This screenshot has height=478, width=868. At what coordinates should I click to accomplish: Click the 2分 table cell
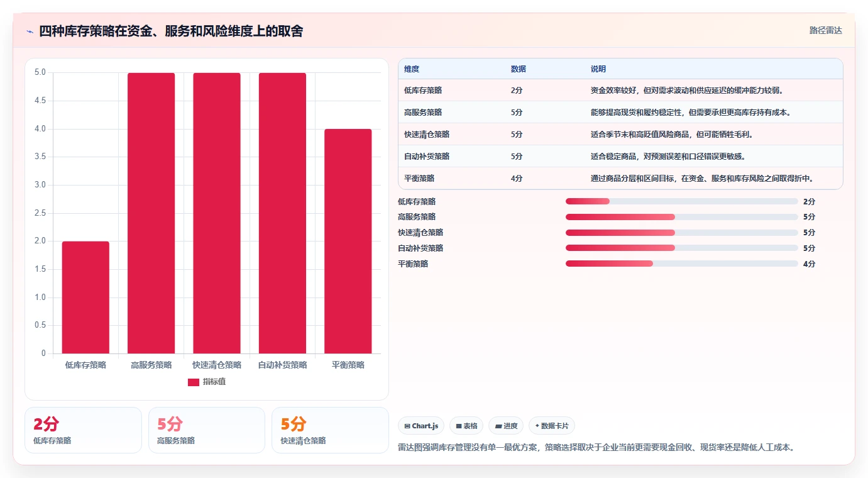[x=517, y=90]
